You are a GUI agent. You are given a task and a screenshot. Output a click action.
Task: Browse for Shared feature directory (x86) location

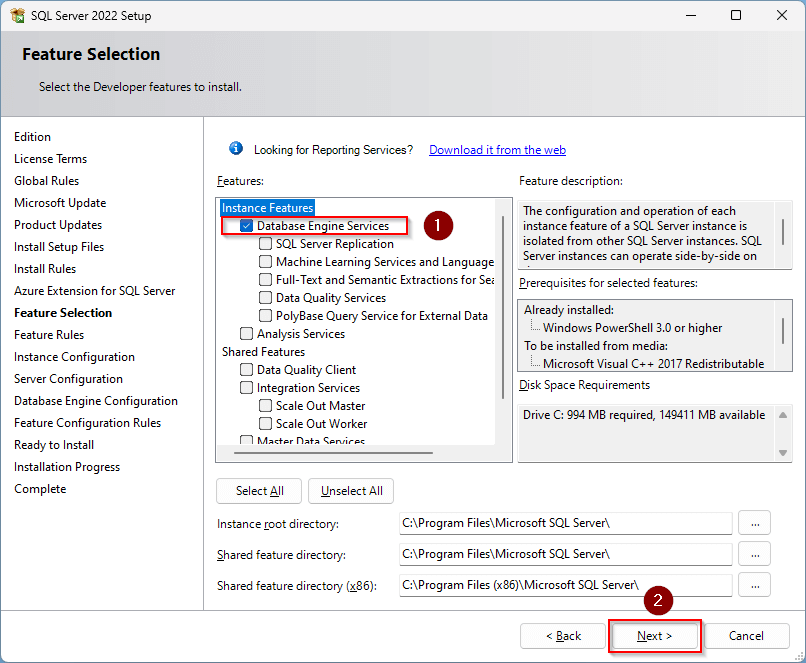click(754, 585)
